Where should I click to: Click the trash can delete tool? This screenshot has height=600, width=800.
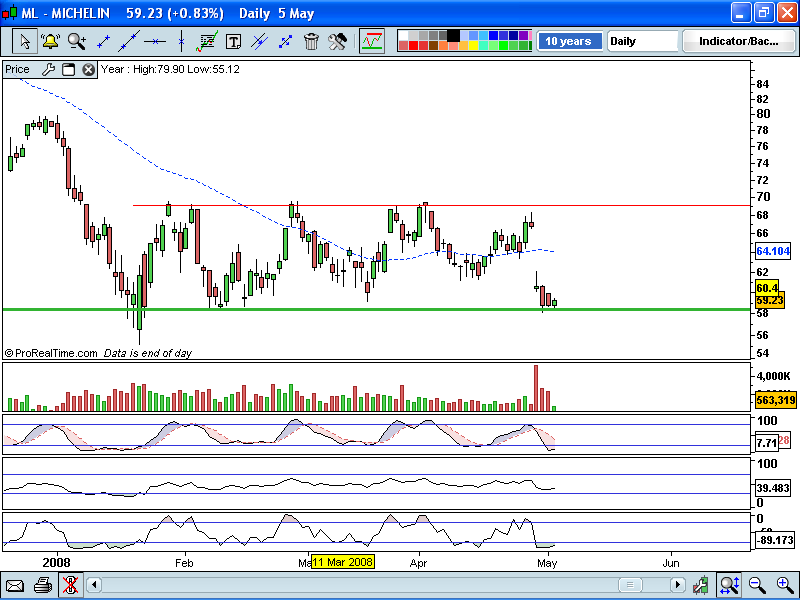point(311,41)
